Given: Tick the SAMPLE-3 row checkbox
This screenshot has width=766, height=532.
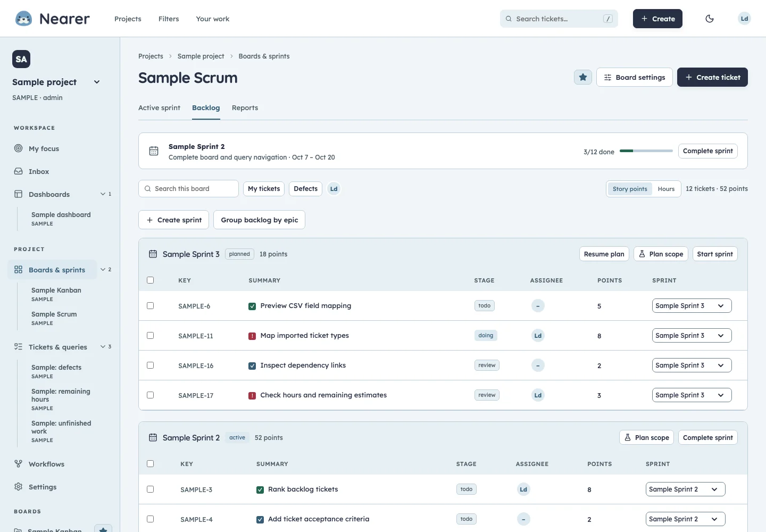Looking at the screenshot, I should click(x=151, y=489).
